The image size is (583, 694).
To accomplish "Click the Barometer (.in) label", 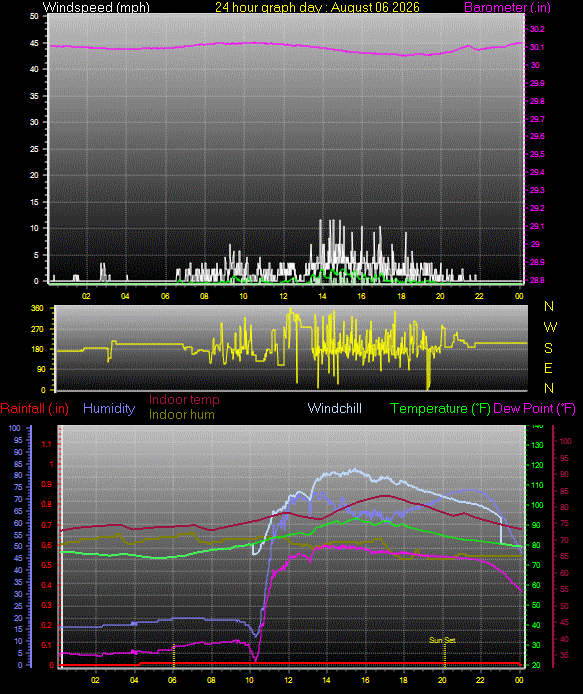I will tap(507, 7).
